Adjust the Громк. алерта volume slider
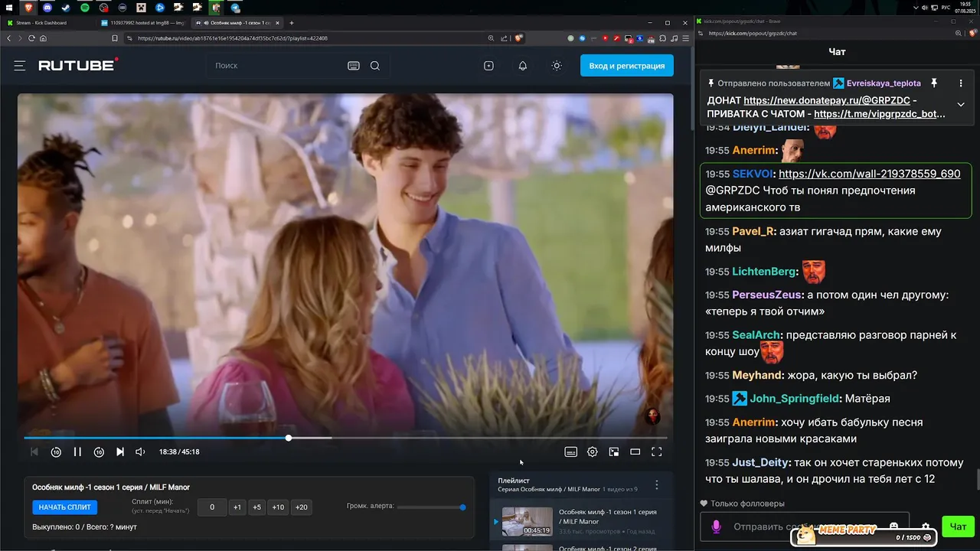 pyautogui.click(x=431, y=507)
